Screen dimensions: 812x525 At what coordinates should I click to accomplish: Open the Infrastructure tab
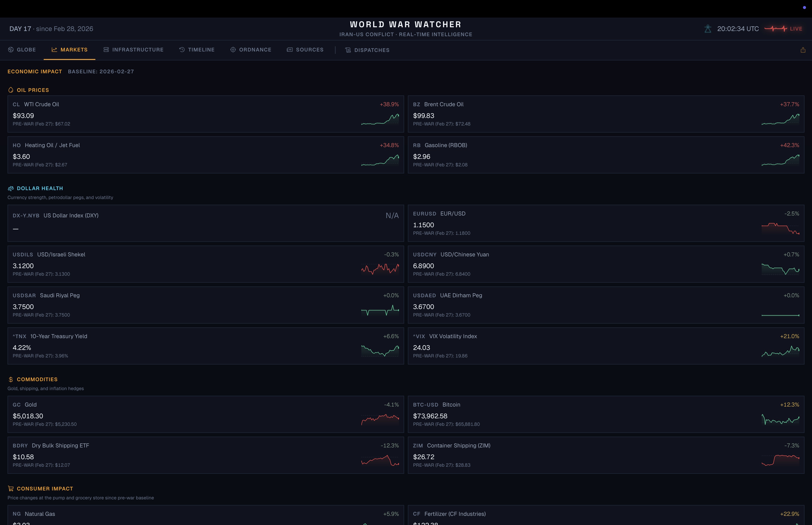click(133, 50)
